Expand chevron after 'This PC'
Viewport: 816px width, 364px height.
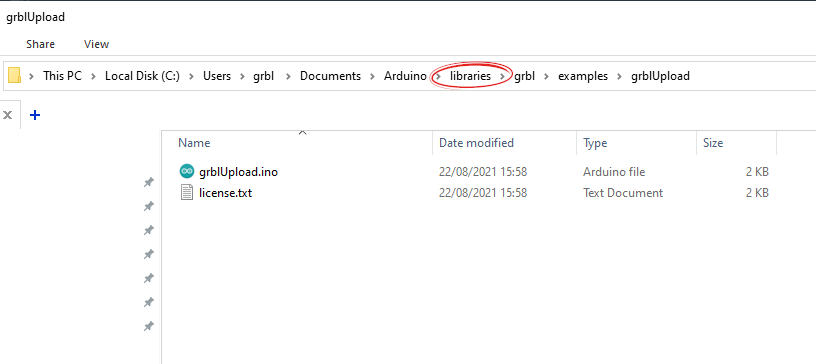pyautogui.click(x=94, y=77)
